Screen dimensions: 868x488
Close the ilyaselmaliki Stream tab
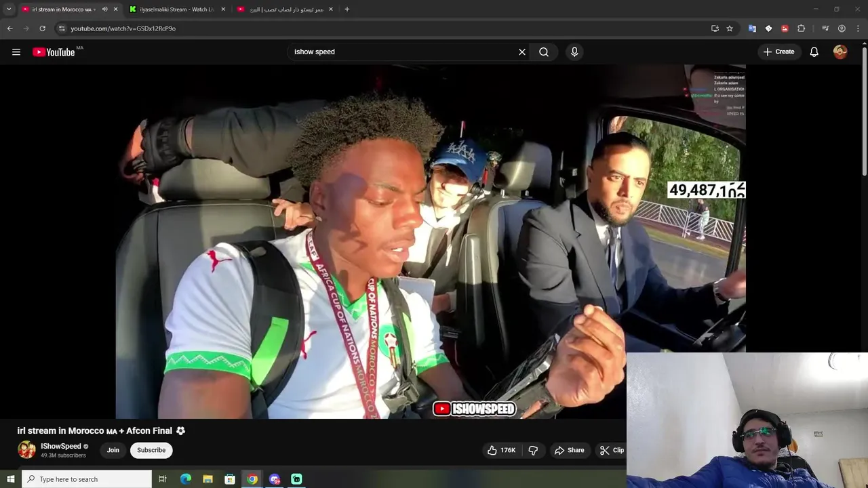(223, 9)
